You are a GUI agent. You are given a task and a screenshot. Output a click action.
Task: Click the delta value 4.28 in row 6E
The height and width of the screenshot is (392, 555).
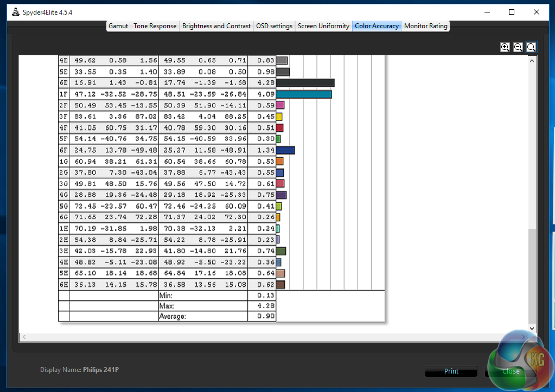(x=266, y=83)
